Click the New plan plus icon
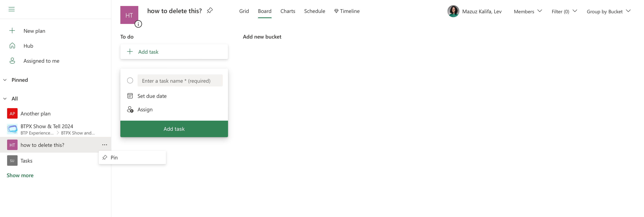Viewport: 644px width, 217px height. [12, 31]
